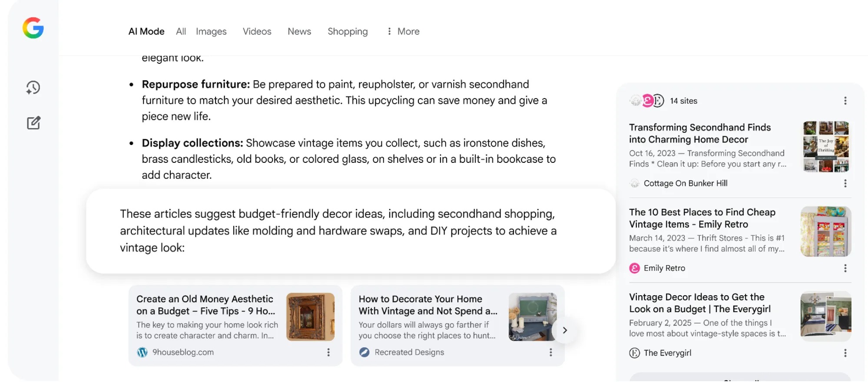Viewport: 868px width, 382px height.
Task: Open Create an Old Money Aesthetic article
Action: tap(205, 305)
